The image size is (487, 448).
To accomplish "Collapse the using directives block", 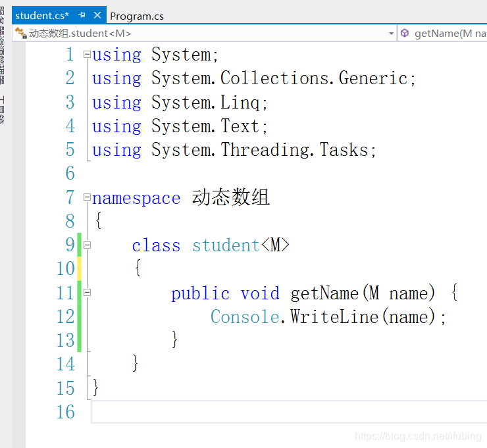I will (x=87, y=55).
